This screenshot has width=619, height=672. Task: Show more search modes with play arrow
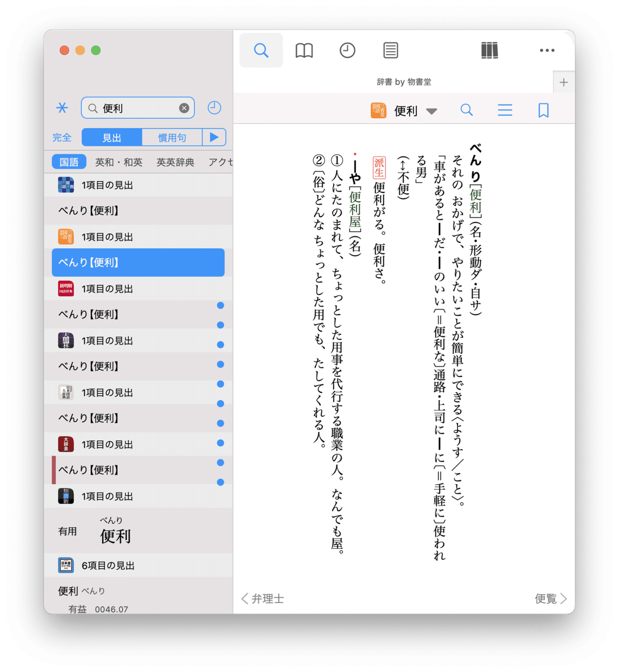214,137
